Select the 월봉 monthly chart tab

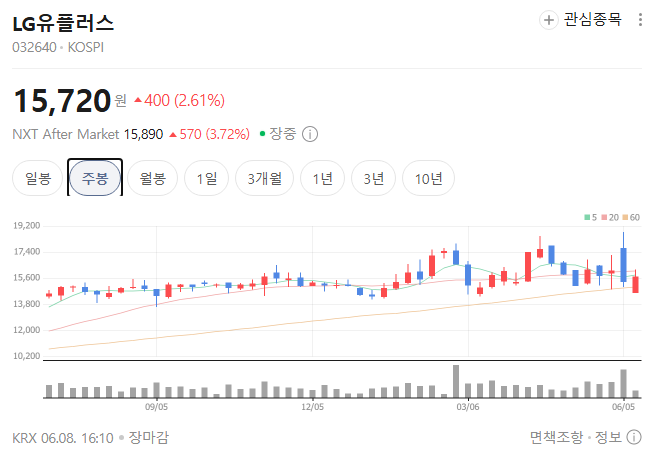click(x=153, y=178)
